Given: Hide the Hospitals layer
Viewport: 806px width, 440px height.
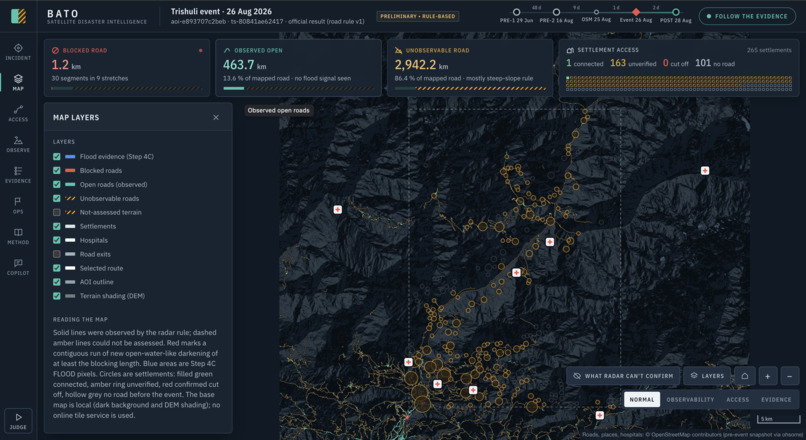Looking at the screenshot, I should 57,240.
